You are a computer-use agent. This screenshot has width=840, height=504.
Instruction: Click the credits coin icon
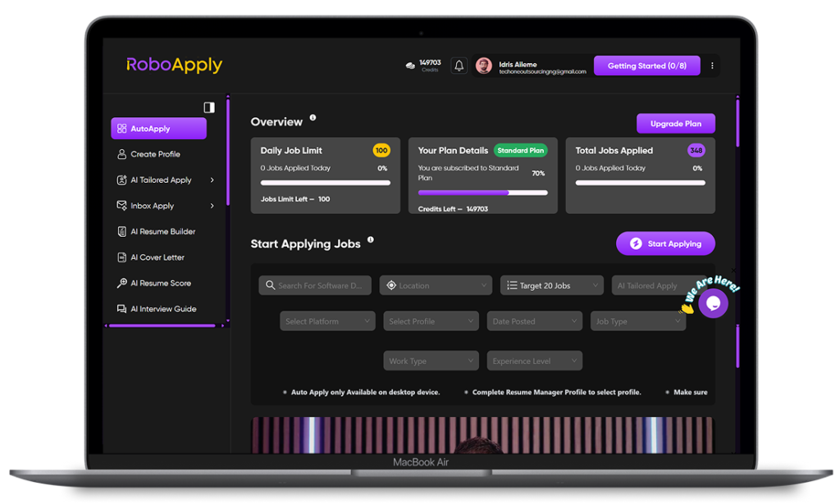[410, 66]
